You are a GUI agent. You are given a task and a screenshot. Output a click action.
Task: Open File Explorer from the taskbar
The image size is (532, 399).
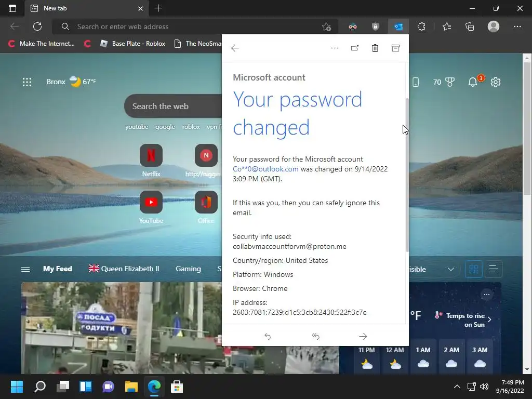tap(131, 387)
